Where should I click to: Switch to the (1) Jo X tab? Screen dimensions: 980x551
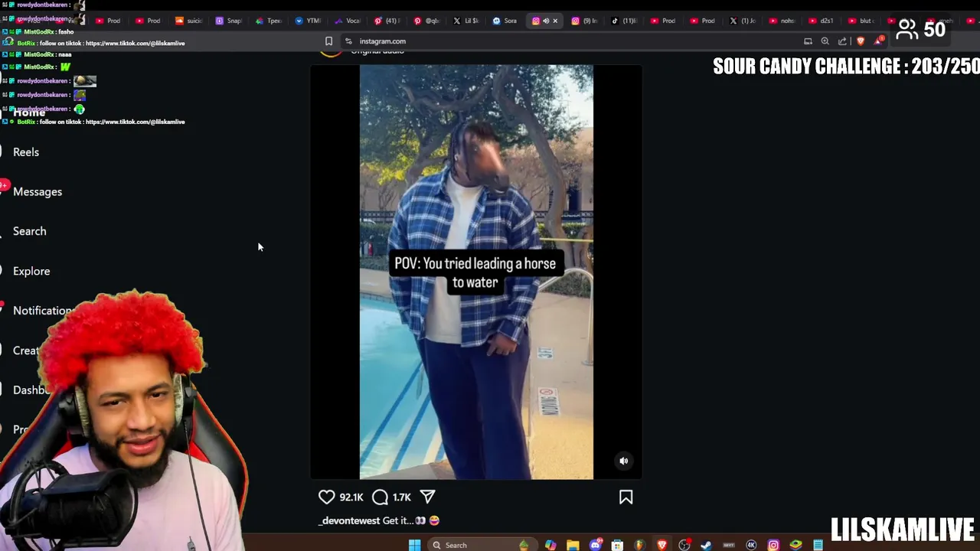coord(742,21)
